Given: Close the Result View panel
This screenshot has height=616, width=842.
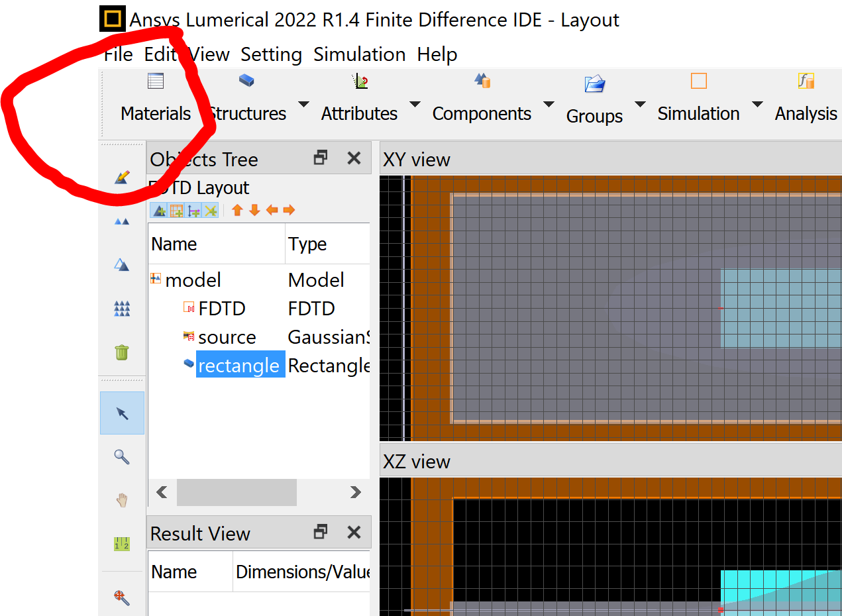Looking at the screenshot, I should pyautogui.click(x=354, y=532).
